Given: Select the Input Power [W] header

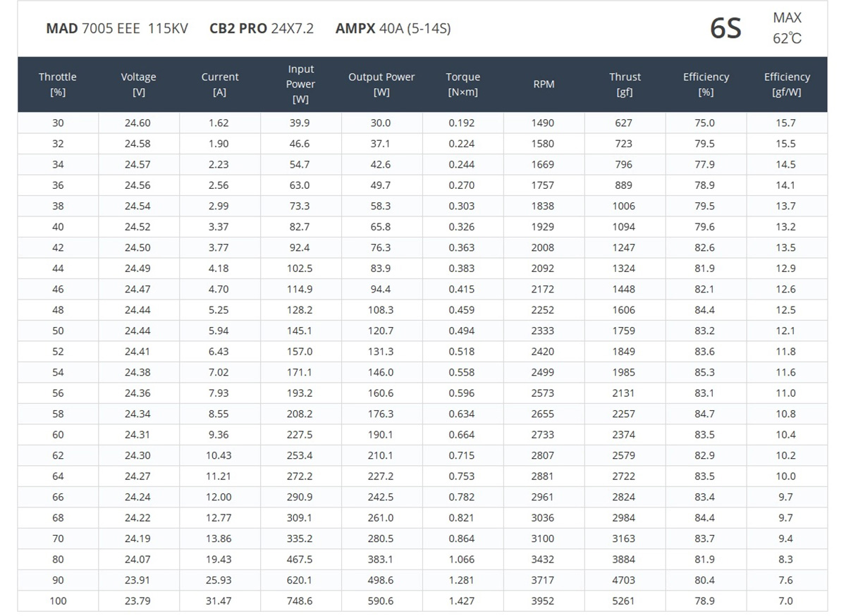Looking at the screenshot, I should pyautogui.click(x=300, y=85).
